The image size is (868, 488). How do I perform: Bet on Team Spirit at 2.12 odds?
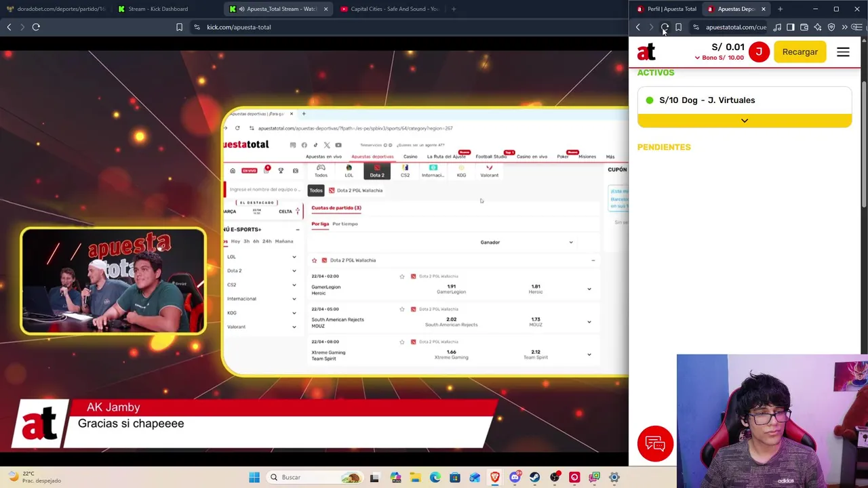click(x=536, y=354)
